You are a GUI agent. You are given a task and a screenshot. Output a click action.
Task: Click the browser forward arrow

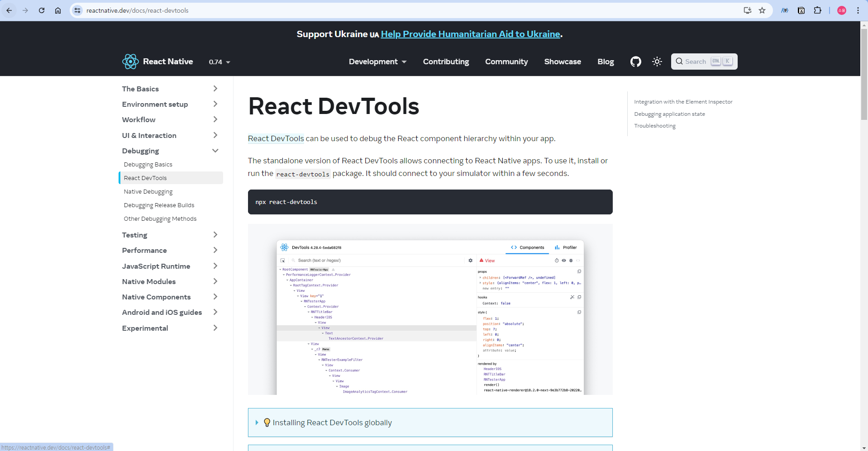coord(25,10)
